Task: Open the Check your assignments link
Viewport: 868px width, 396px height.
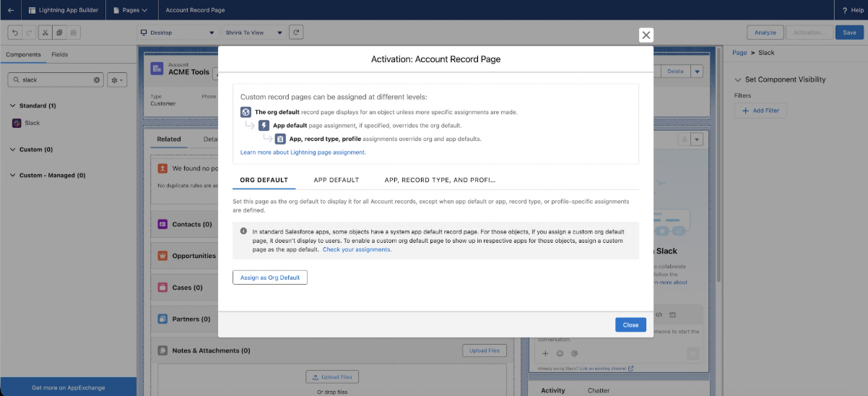Action: click(357, 249)
